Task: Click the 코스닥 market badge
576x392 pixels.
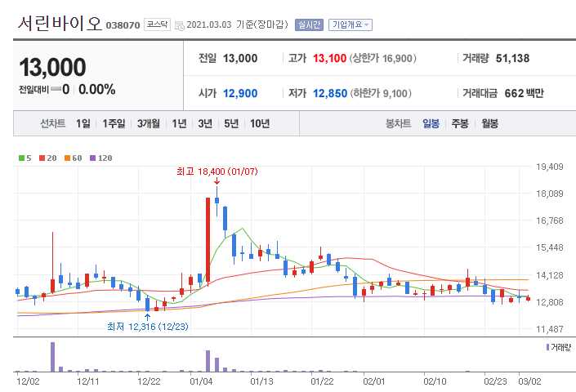Action: [157, 24]
